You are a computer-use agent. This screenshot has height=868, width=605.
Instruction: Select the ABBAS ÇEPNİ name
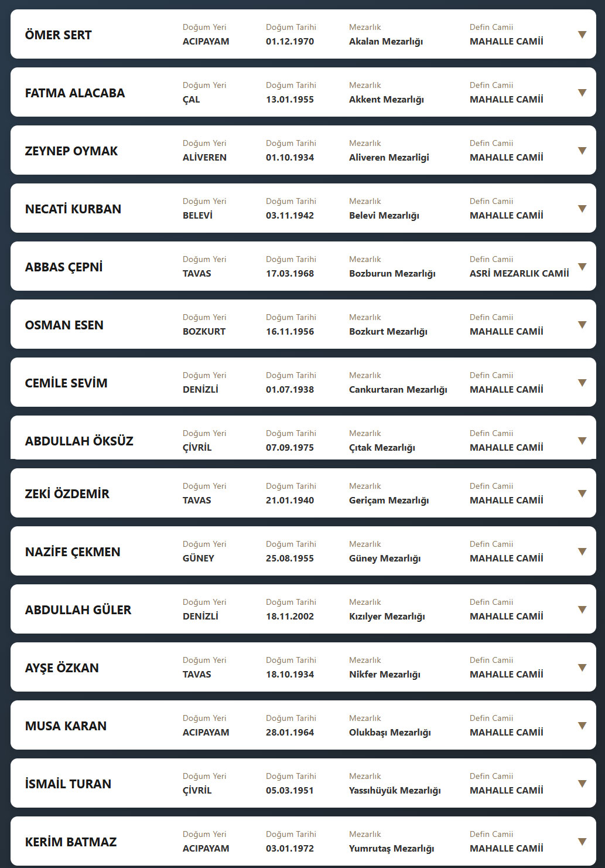64,267
